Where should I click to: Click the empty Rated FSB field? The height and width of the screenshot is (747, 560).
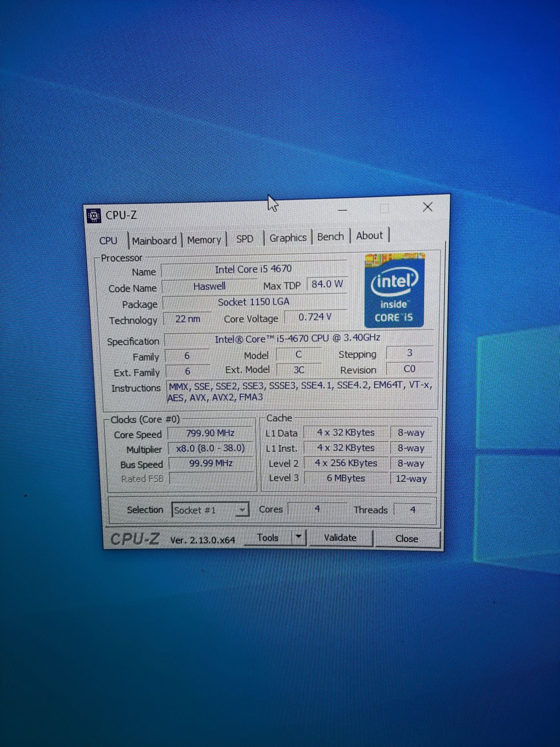pyautogui.click(x=211, y=478)
